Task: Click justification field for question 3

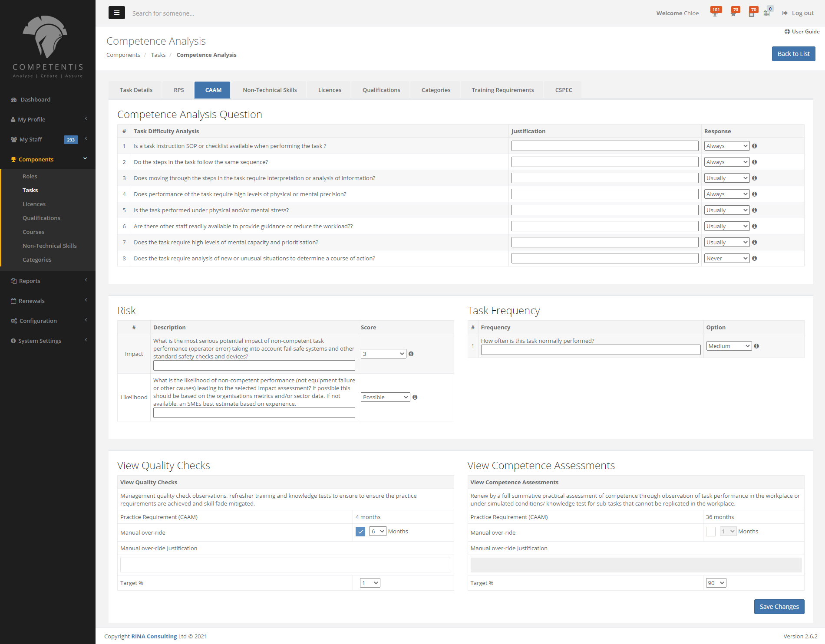Action: point(604,178)
